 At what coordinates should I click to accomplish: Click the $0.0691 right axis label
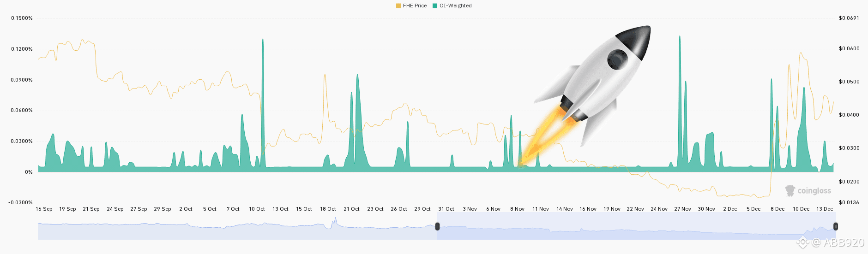849,18
